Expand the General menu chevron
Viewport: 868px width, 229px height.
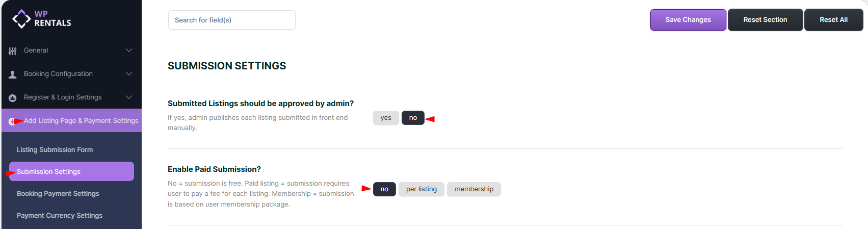point(129,50)
